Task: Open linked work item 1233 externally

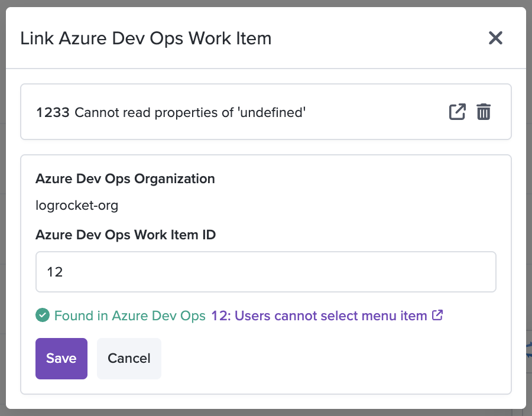Action: click(x=457, y=112)
